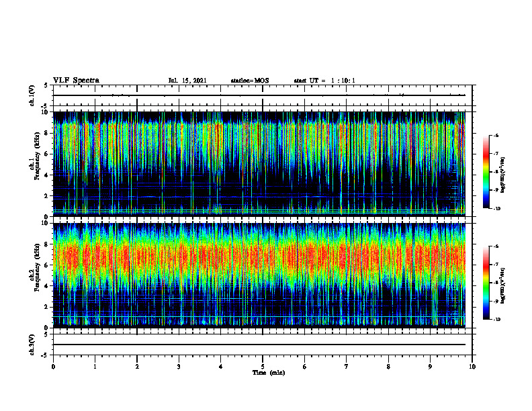This screenshot has height=411, width=532.
Task: Click the time axis tick label "0"
Action: [53, 367]
